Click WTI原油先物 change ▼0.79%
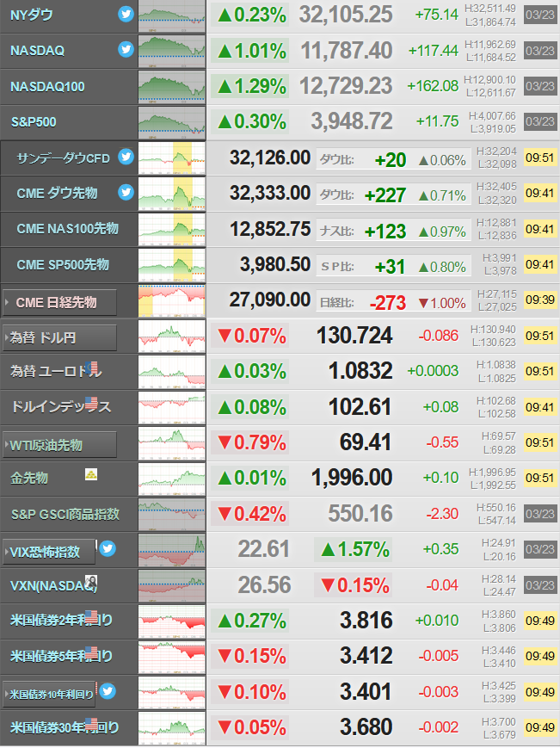 tap(252, 443)
